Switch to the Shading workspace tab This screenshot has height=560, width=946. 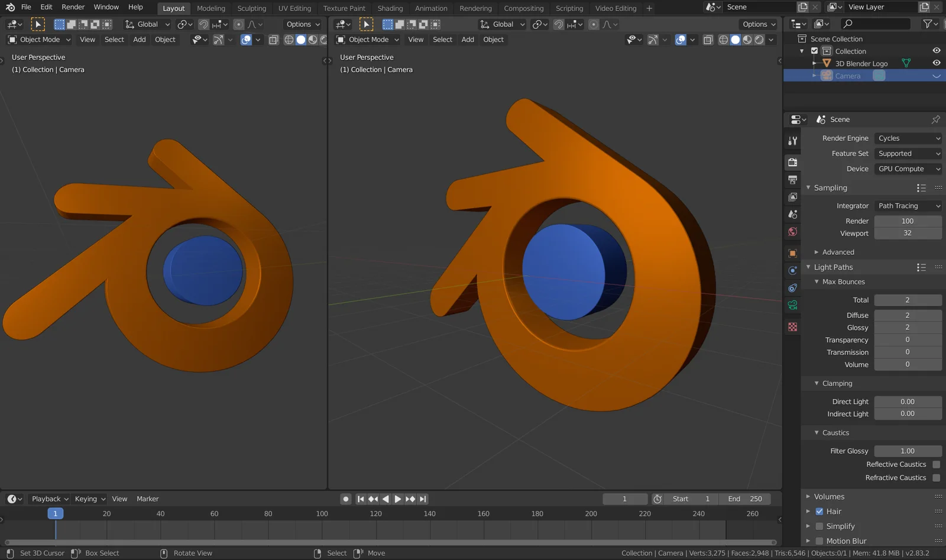[x=390, y=8]
